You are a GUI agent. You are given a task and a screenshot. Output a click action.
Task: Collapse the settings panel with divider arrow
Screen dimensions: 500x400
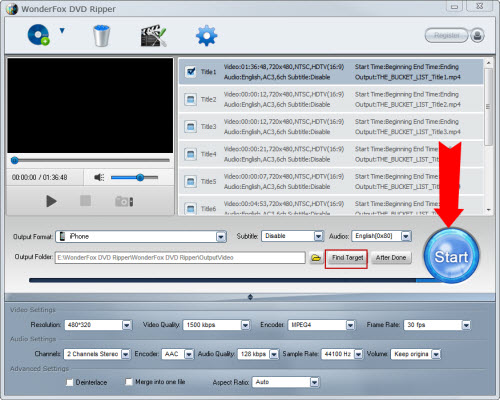[x=250, y=297]
